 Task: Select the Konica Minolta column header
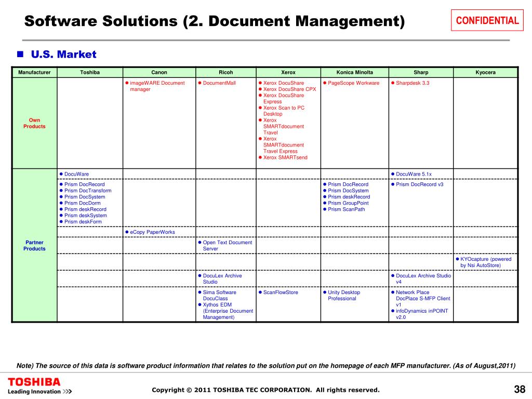tap(354, 72)
